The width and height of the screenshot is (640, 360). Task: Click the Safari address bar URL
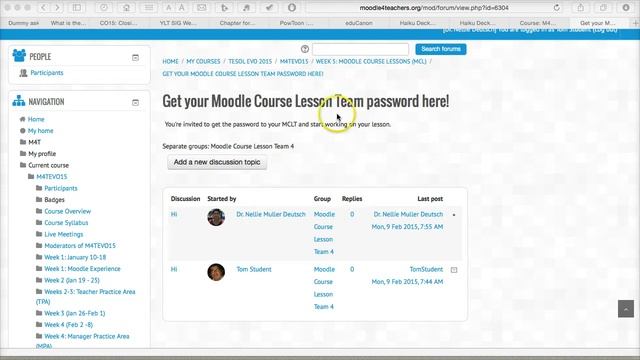coord(434,8)
